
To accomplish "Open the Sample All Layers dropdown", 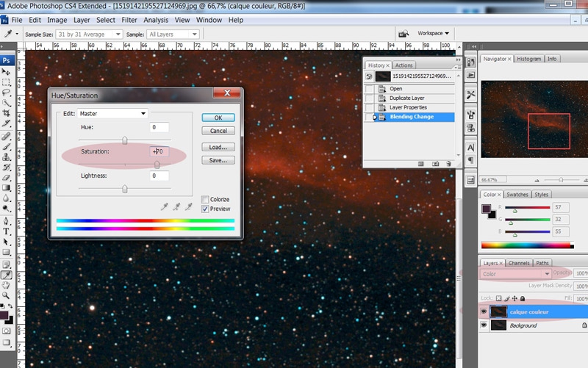I will pyautogui.click(x=173, y=35).
